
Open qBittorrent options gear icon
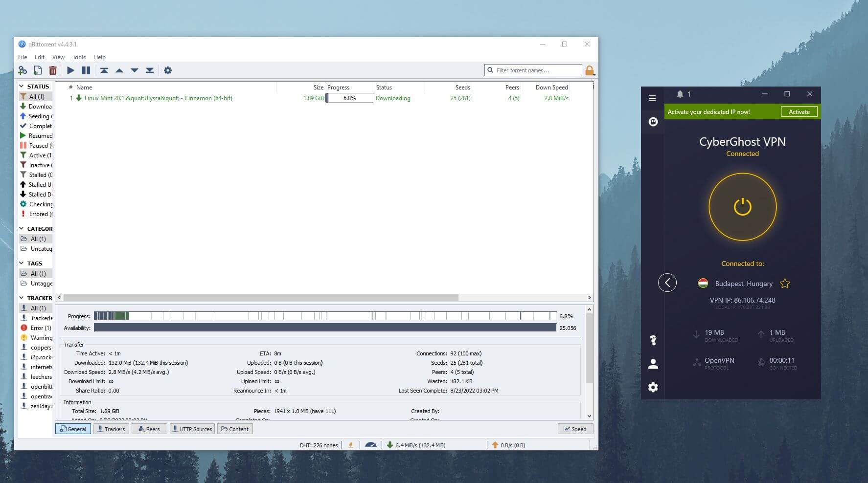point(168,70)
